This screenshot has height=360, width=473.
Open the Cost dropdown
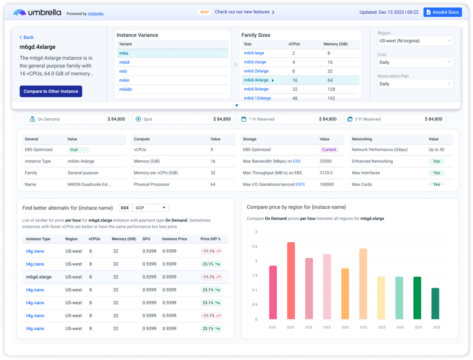[415, 62]
